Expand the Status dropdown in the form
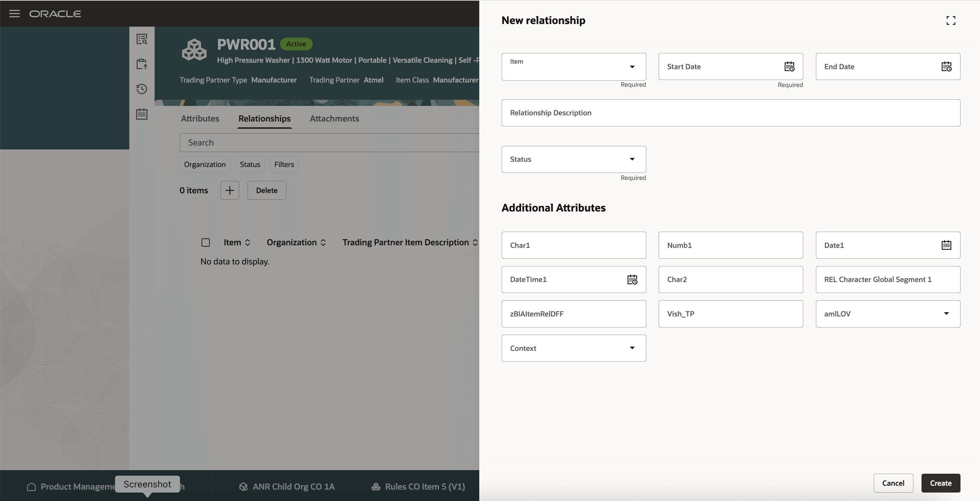This screenshot has height=501, width=980. (x=632, y=159)
